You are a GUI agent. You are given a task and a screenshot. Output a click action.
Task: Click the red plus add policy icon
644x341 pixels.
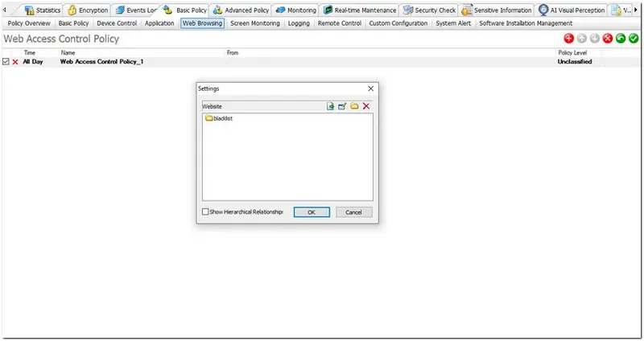click(x=569, y=39)
